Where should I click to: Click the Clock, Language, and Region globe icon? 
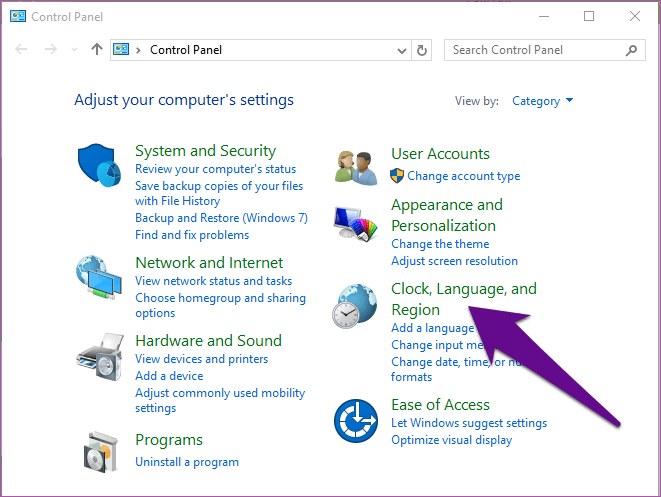tap(355, 306)
